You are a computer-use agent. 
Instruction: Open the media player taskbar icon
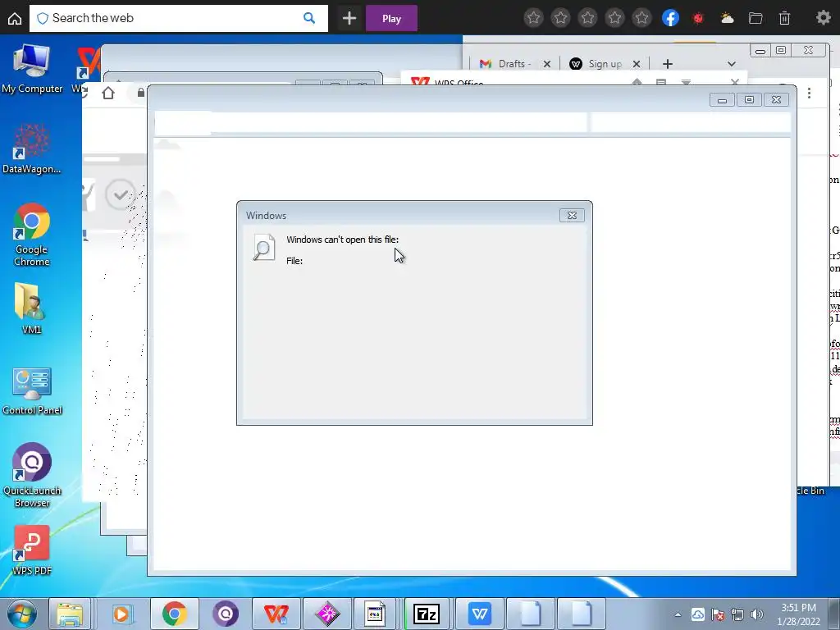click(x=121, y=614)
